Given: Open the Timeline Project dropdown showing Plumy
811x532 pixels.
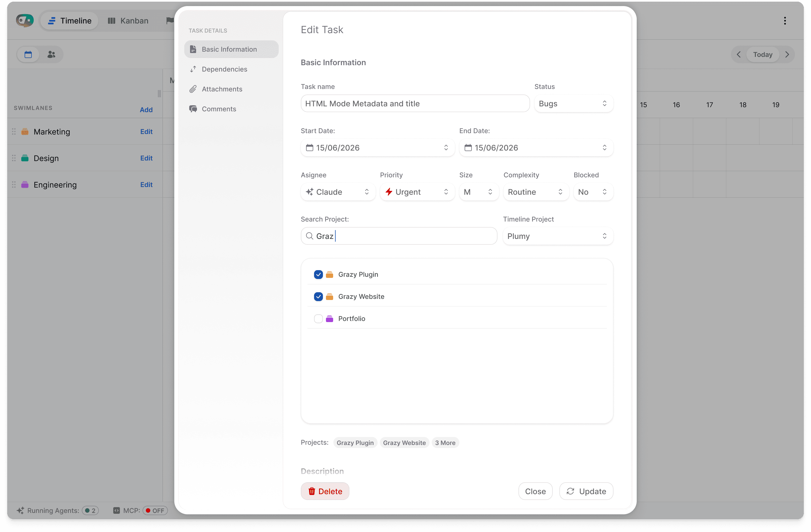Looking at the screenshot, I should tap(558, 236).
